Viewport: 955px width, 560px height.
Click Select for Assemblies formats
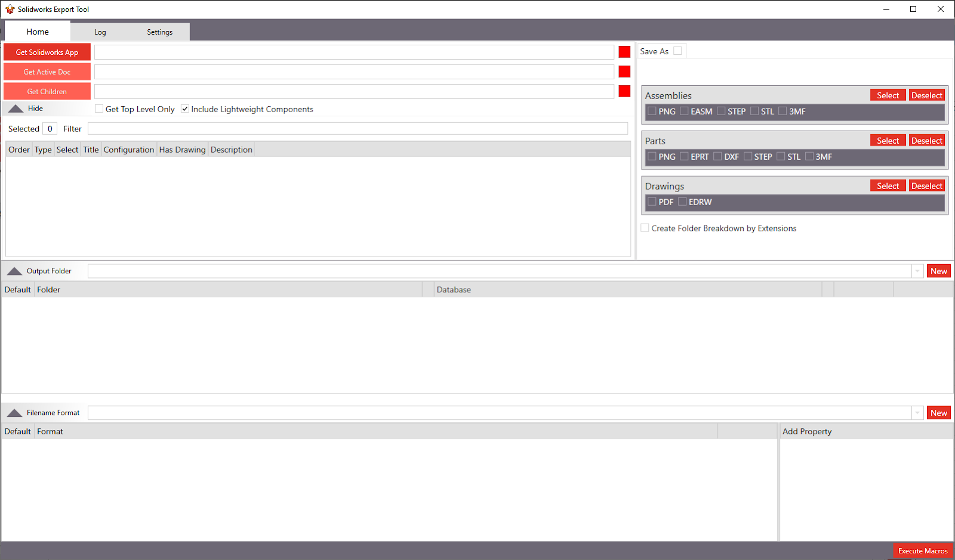[x=888, y=95]
